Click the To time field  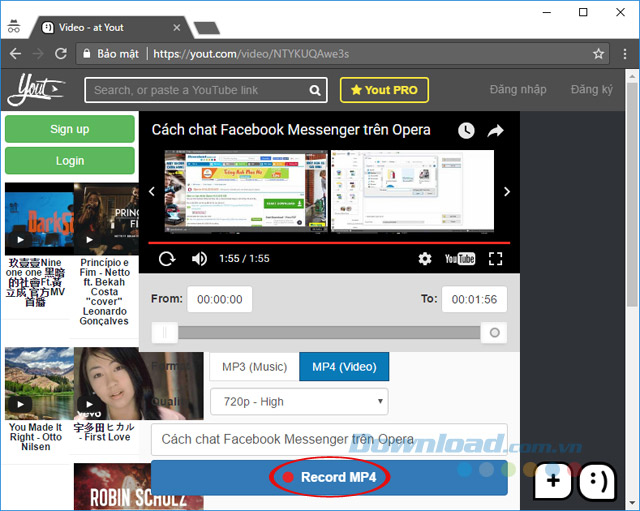pyautogui.click(x=474, y=299)
